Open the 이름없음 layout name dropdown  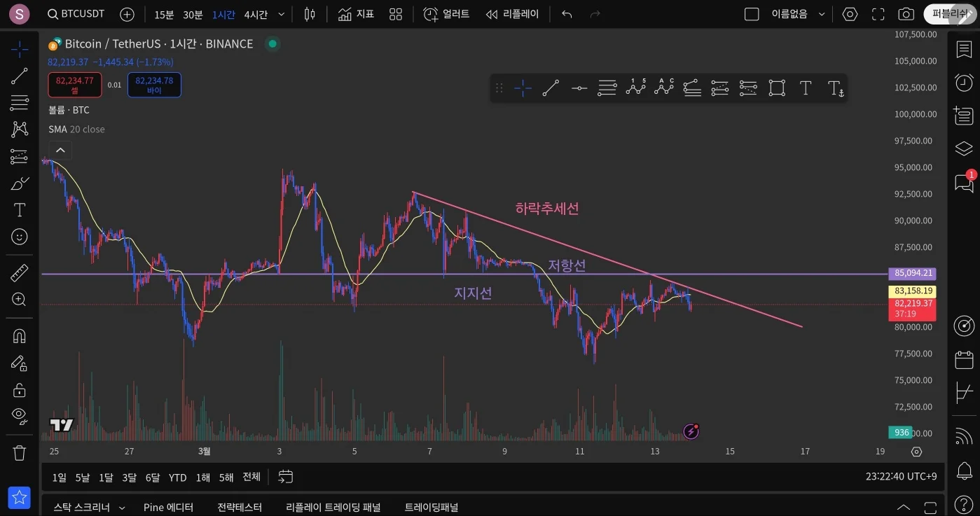(799, 14)
